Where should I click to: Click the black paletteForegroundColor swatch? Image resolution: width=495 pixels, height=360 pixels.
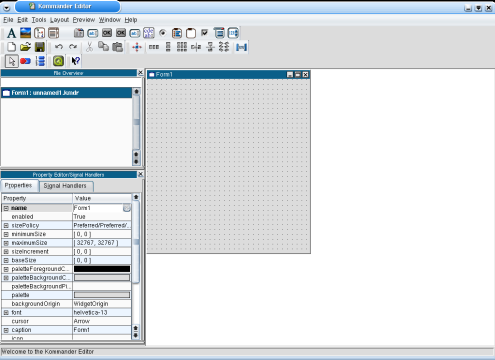coord(102,269)
